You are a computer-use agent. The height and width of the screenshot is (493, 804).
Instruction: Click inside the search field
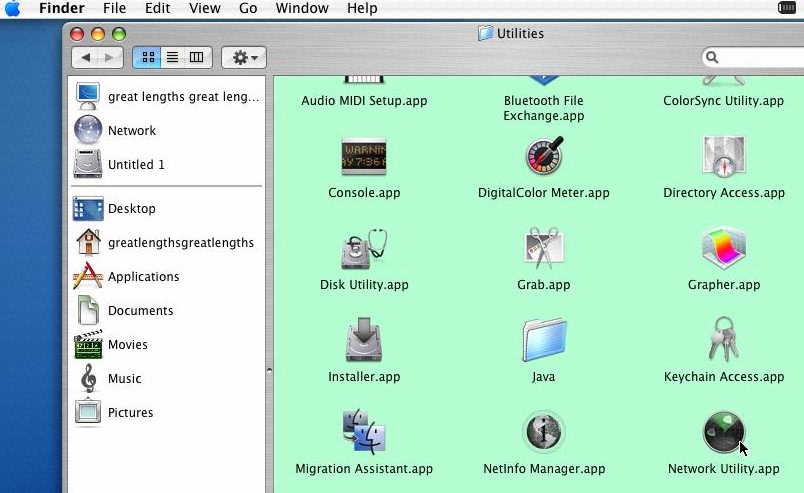click(753, 57)
